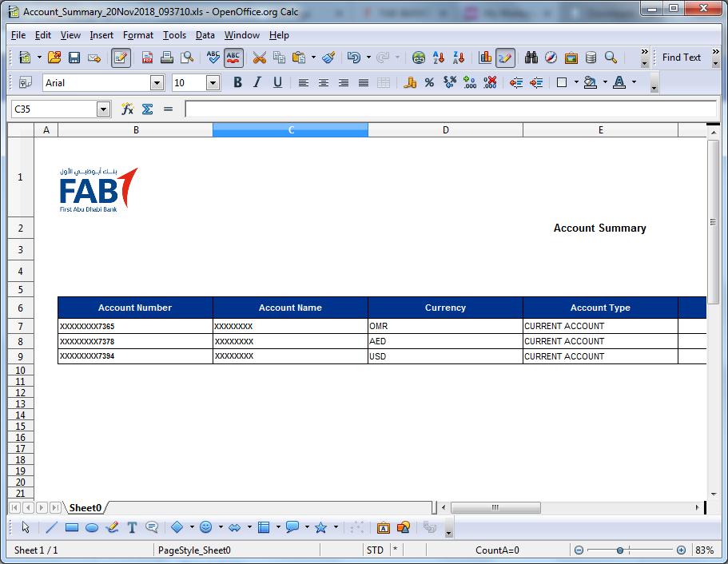Toggle Center Horizontally alignment
Viewport: 728px width, 564px height.
pyautogui.click(x=323, y=82)
